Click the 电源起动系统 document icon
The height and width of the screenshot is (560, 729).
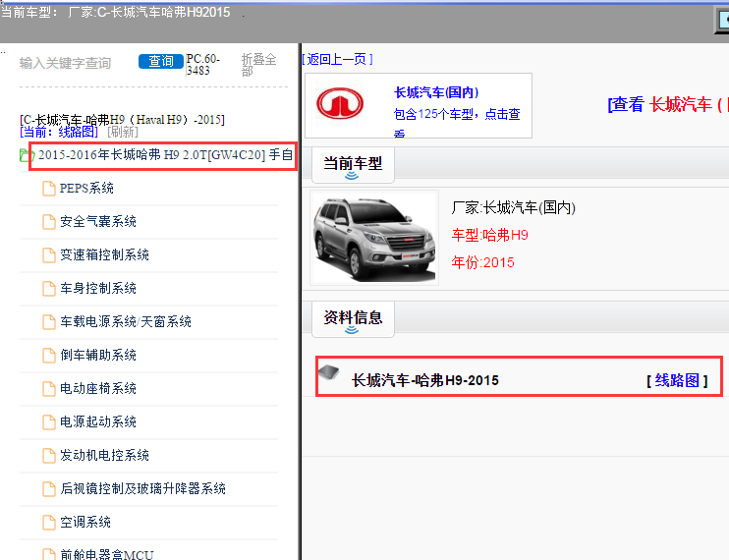click(49, 422)
